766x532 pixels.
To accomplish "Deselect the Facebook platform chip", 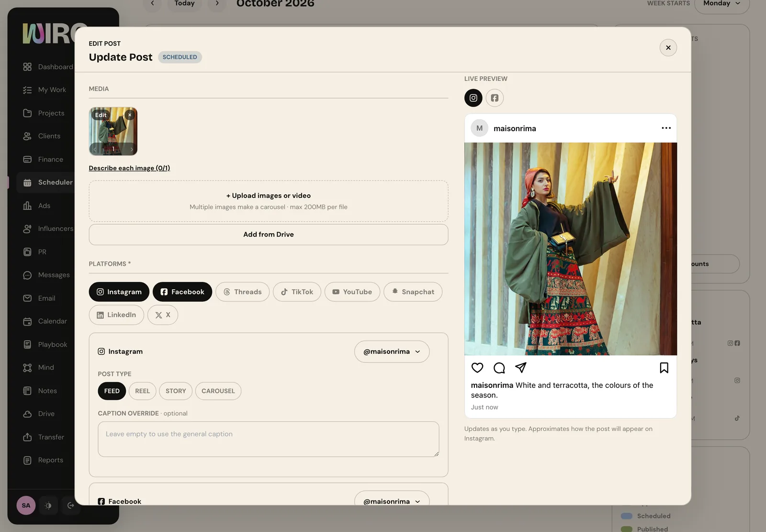I will coord(182,292).
